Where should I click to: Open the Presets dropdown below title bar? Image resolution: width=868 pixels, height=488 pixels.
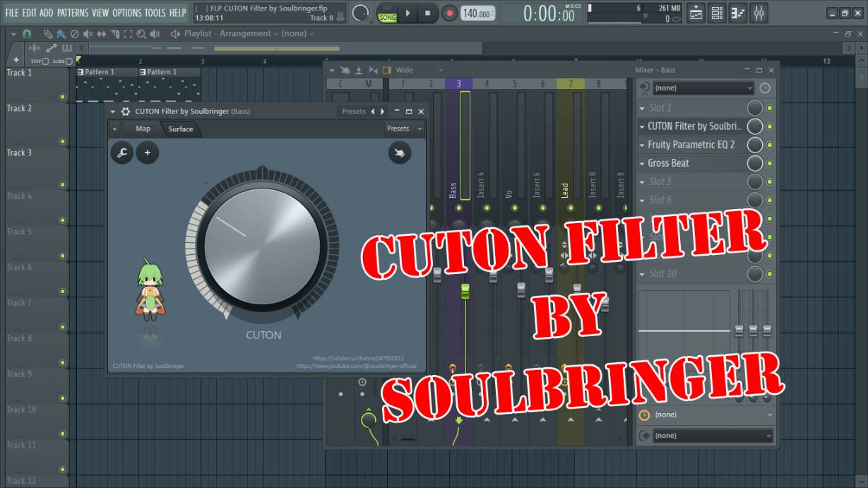(x=404, y=129)
